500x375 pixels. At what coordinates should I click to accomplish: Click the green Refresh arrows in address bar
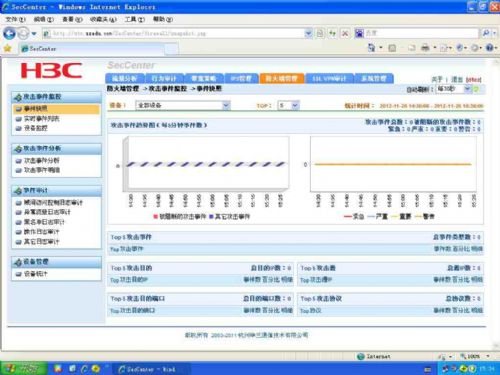point(332,33)
